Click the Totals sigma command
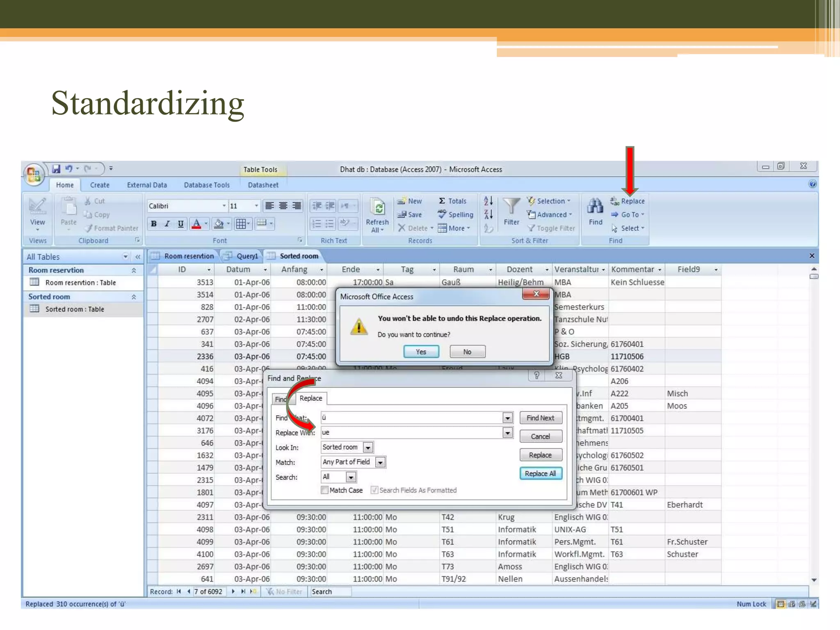Image resolution: width=840 pixels, height=630 pixels. (452, 201)
